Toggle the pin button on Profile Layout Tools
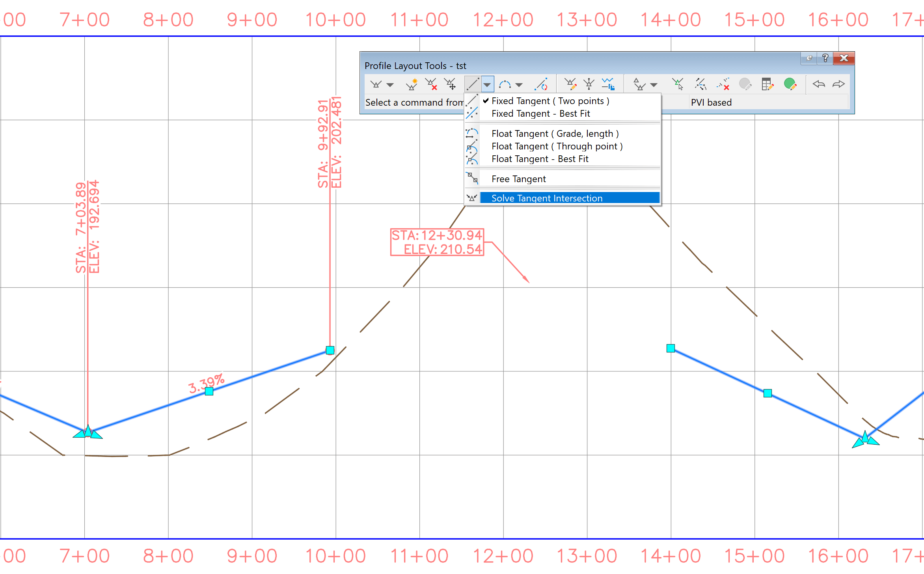 [809, 58]
